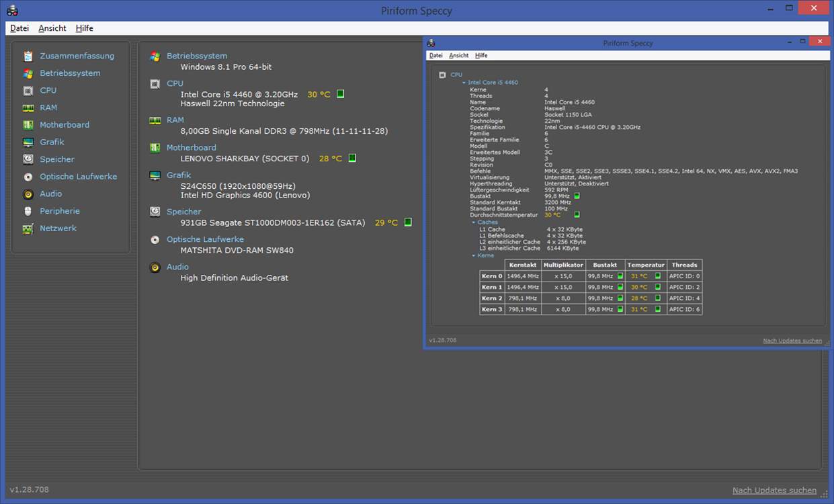Click the Optische Laufwerke disc icon in sidebar

tap(28, 177)
